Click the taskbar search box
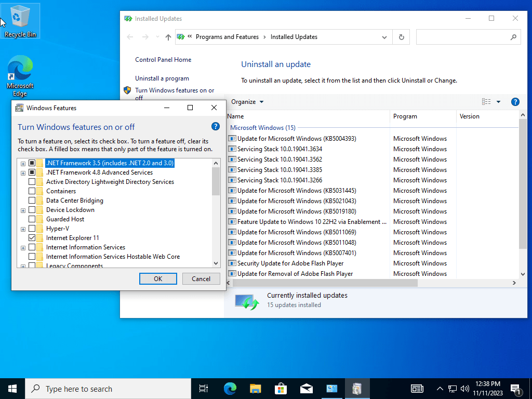Image resolution: width=532 pixels, height=399 pixels. click(108, 389)
